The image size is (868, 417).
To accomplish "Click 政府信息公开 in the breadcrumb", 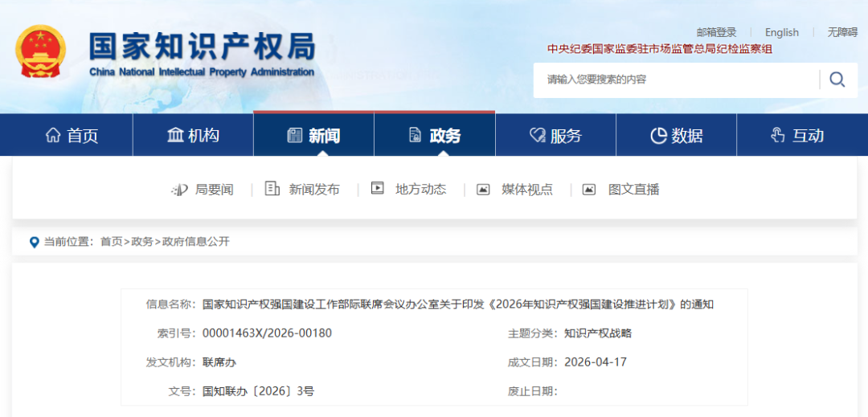I will click(195, 242).
